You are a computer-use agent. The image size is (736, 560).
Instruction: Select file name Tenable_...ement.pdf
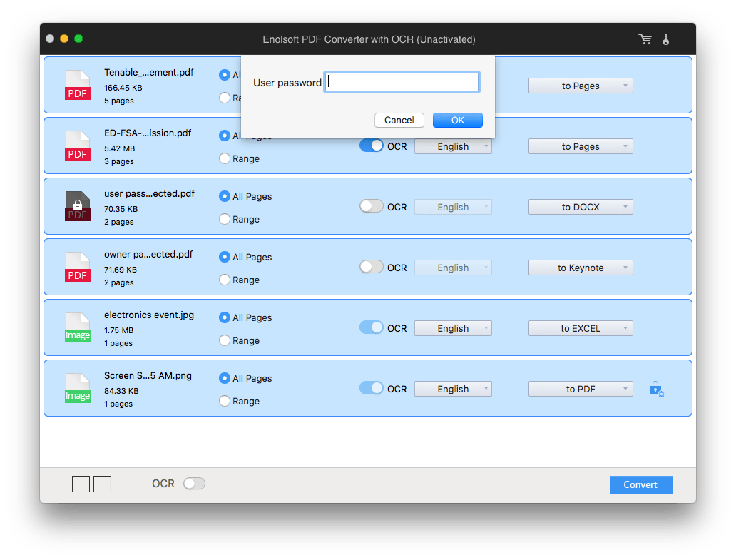(x=149, y=72)
